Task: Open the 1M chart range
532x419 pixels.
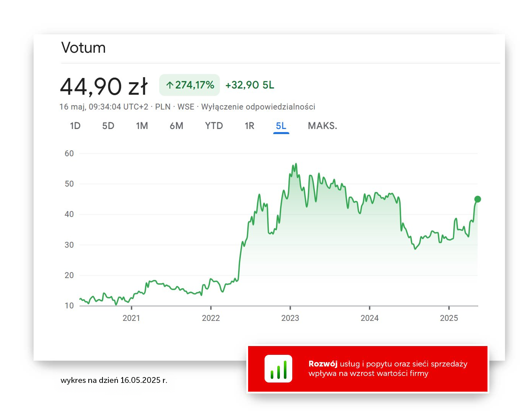Action: pyautogui.click(x=142, y=126)
